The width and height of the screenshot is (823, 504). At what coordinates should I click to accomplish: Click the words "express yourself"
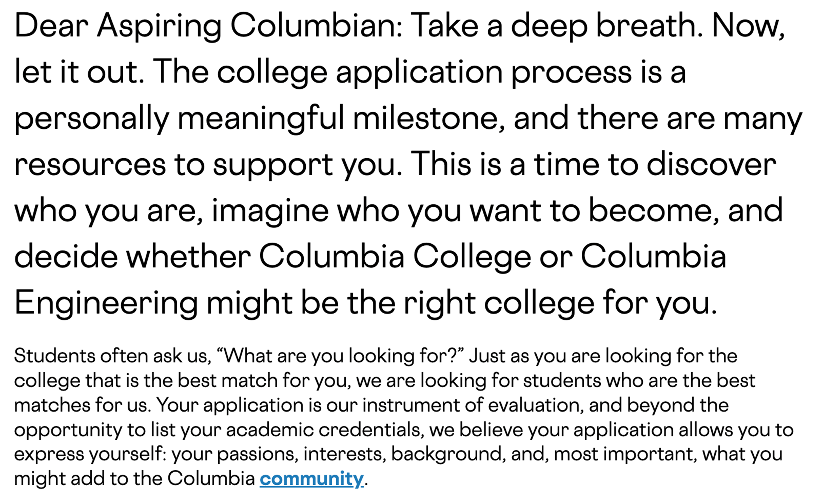tap(90, 454)
